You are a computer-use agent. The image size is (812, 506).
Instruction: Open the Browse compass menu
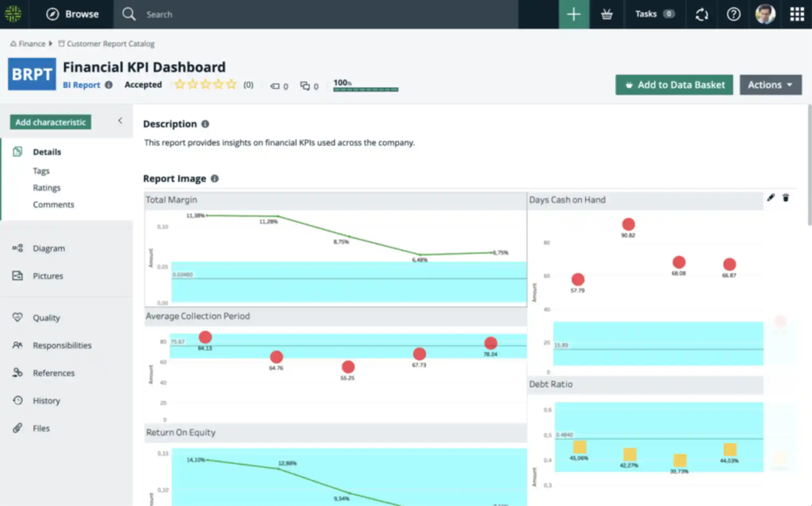coord(72,14)
